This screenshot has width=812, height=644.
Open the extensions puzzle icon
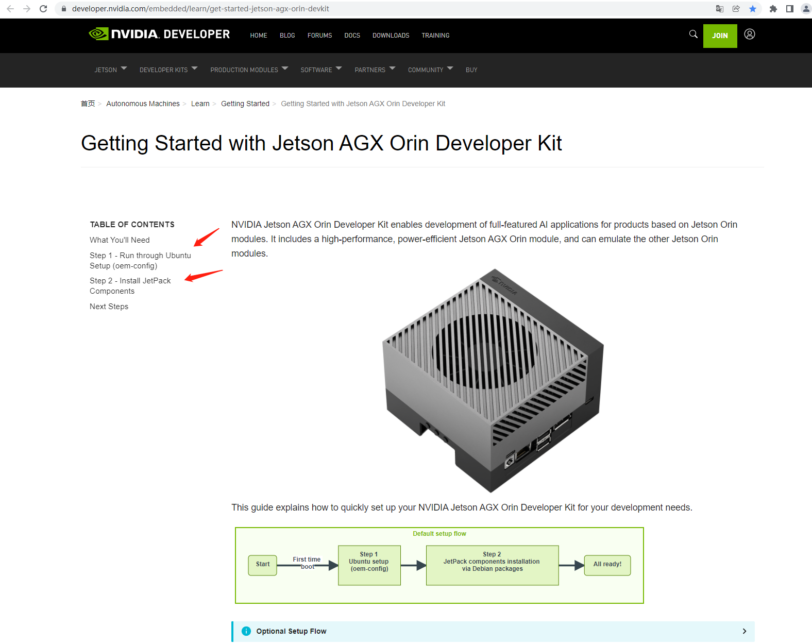click(773, 9)
